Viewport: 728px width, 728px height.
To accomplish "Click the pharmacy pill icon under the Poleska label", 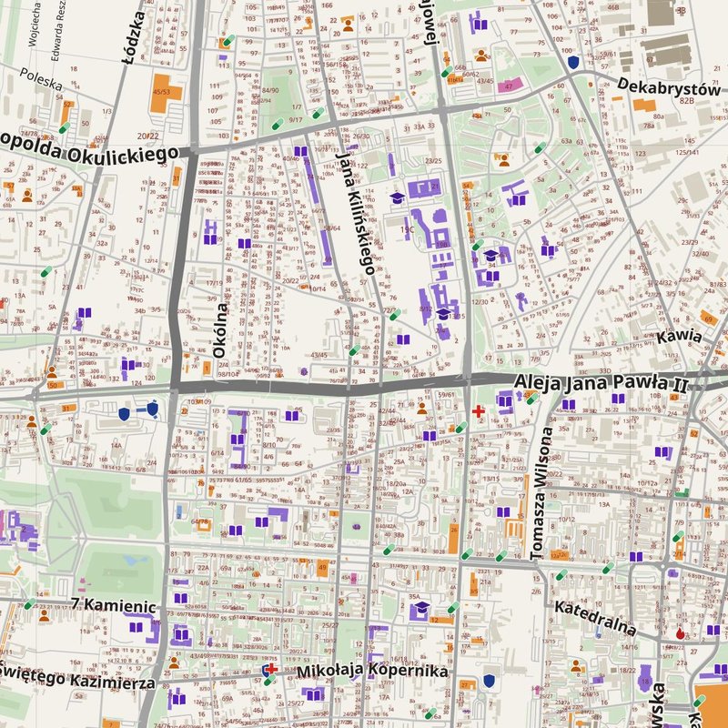I will 65,127.
